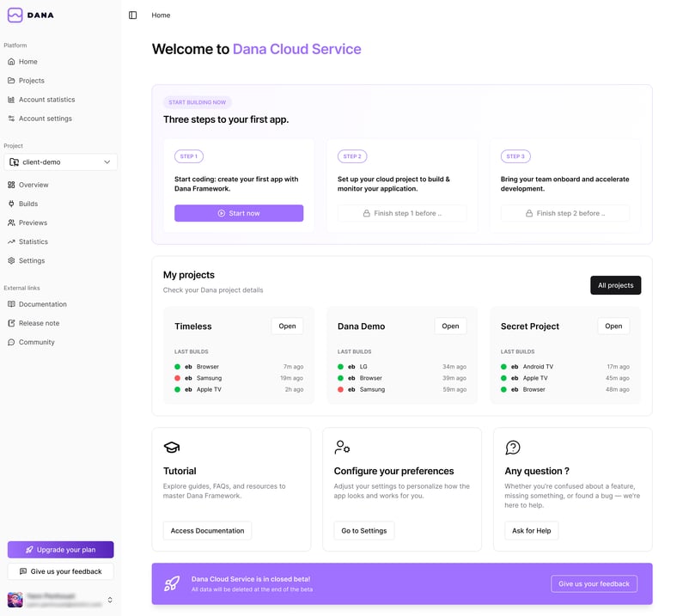Viewport: 683px width, 616px height.
Task: Go to Account settings menu item
Action: (45, 119)
